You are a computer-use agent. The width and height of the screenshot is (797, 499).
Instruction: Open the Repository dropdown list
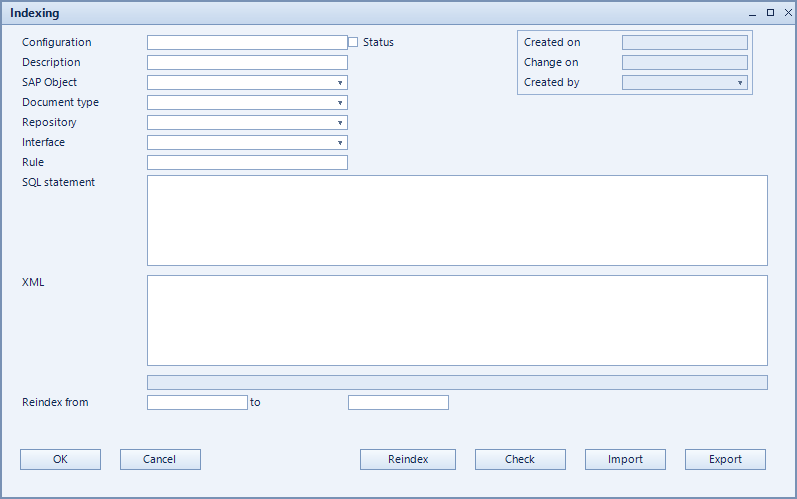[248, 122]
